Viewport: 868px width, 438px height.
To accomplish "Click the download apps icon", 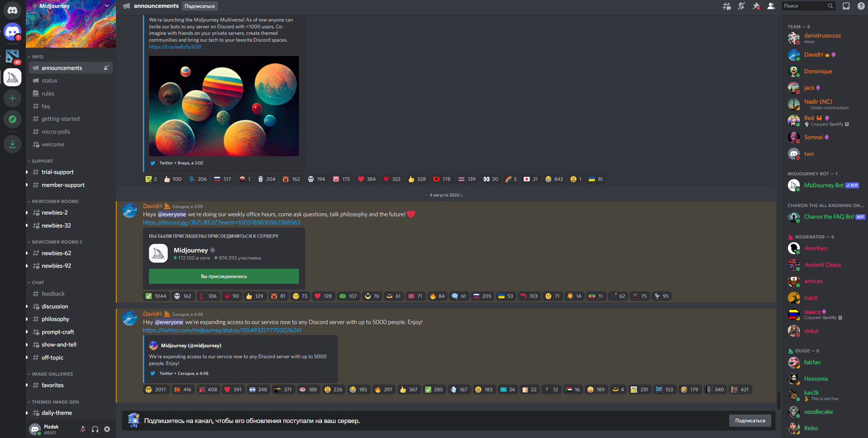I will 12,144.
